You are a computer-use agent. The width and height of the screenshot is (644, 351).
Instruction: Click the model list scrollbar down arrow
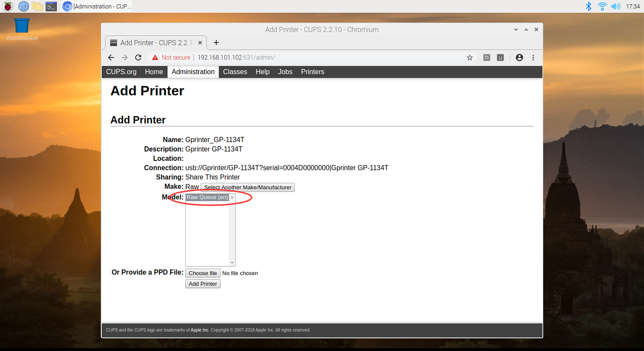pos(232,263)
